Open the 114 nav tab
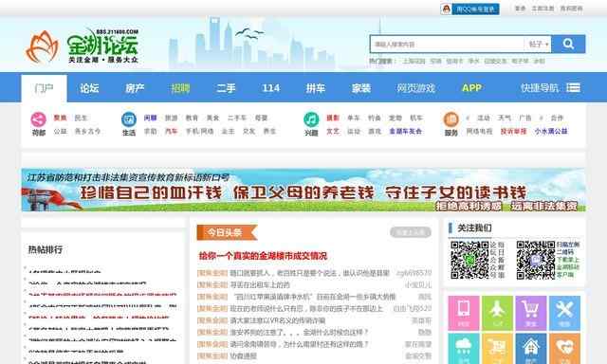The height and width of the screenshot is (364, 607). [x=271, y=88]
